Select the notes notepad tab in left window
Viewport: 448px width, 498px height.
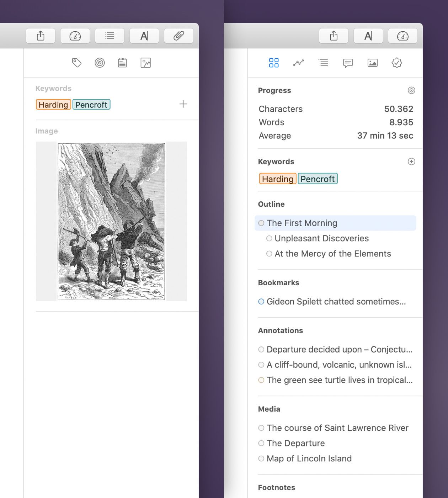(x=122, y=63)
